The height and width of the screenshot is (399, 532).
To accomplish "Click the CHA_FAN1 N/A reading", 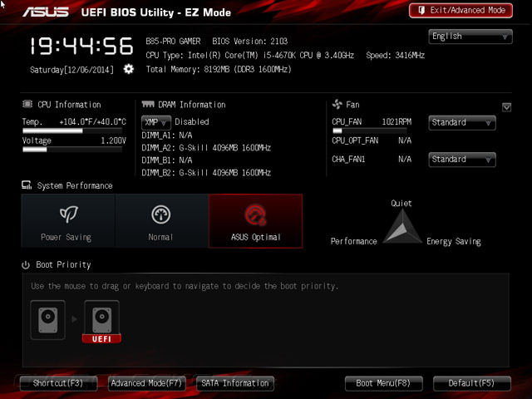I will (x=372, y=159).
